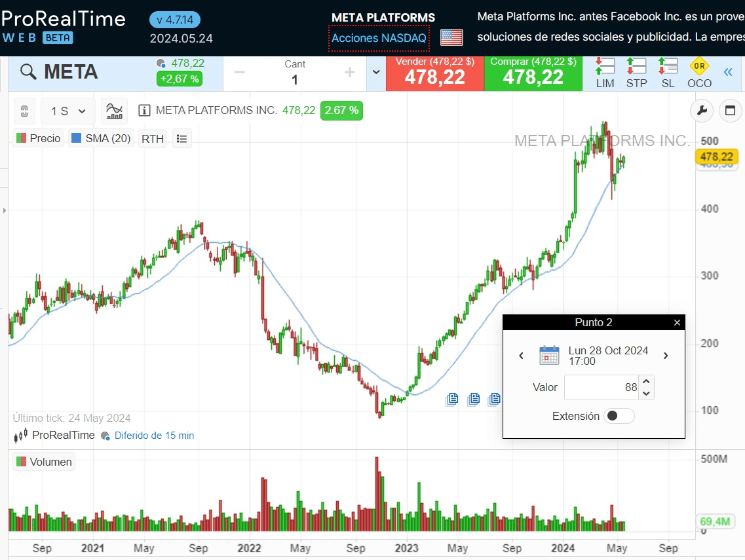Collapse order panel with double chevron
Image resolution: width=745 pixels, height=560 pixels.
click(727, 72)
